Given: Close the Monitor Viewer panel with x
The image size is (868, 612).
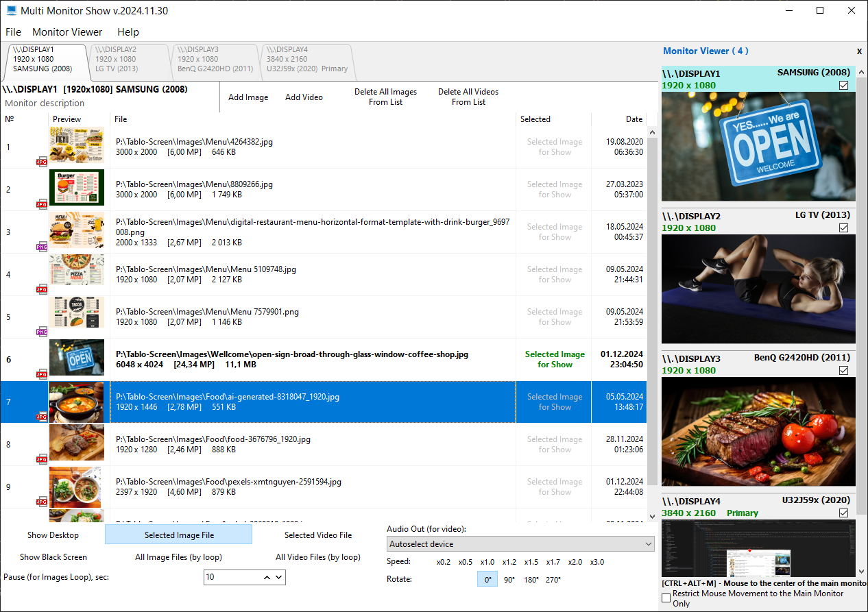Looking at the screenshot, I should tap(859, 51).
